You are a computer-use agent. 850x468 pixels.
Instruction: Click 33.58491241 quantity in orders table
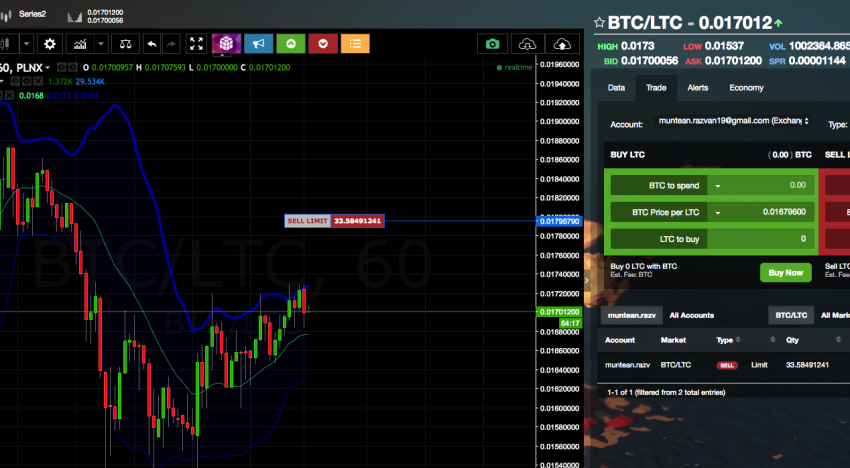807,365
